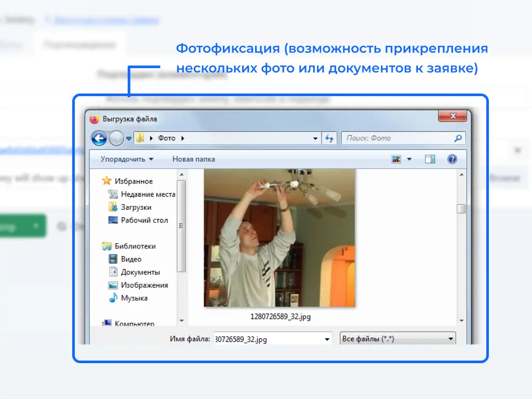Select the Загрузки folder icon
The image size is (532, 399).
[x=113, y=207]
